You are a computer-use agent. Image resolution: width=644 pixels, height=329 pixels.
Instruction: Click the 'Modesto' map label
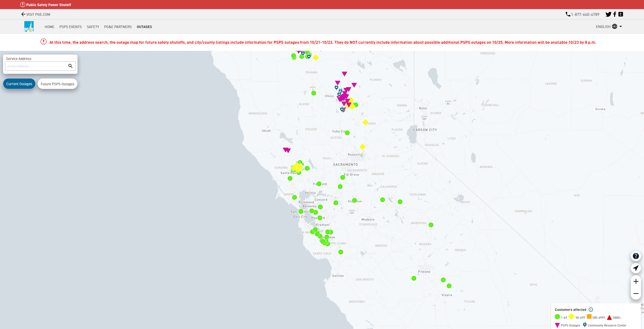pos(368,220)
